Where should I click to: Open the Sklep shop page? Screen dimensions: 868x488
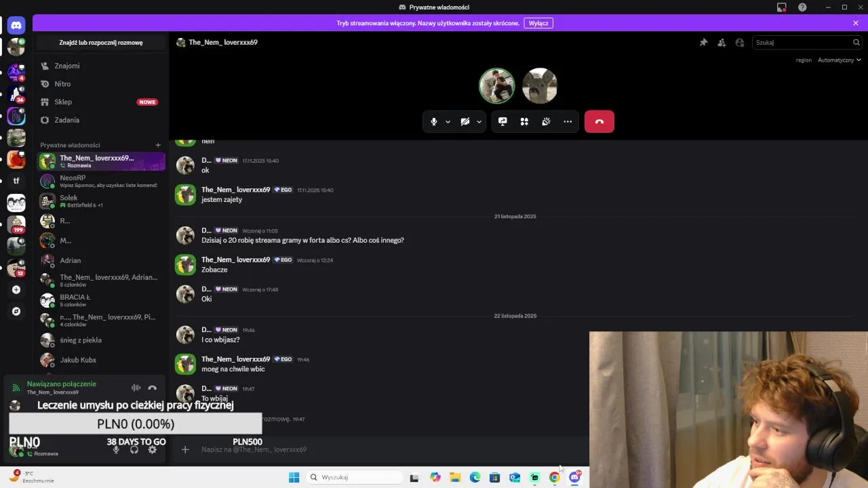tap(101, 102)
